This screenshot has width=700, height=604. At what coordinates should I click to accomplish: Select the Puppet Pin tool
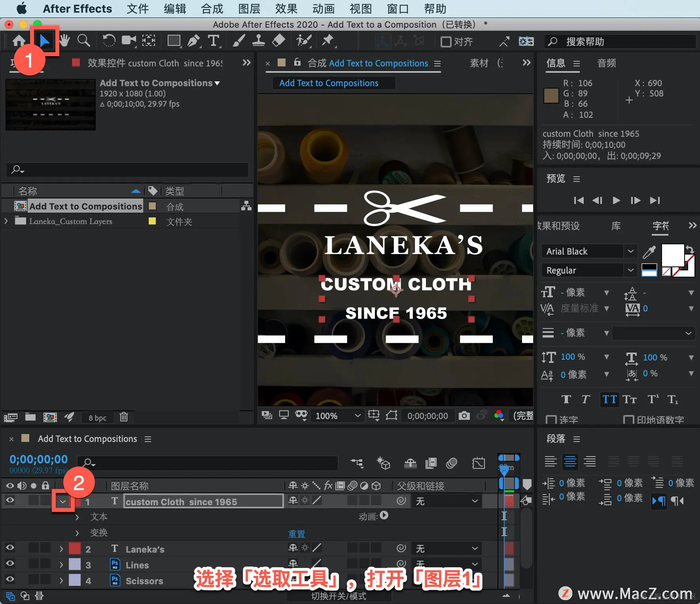point(327,41)
